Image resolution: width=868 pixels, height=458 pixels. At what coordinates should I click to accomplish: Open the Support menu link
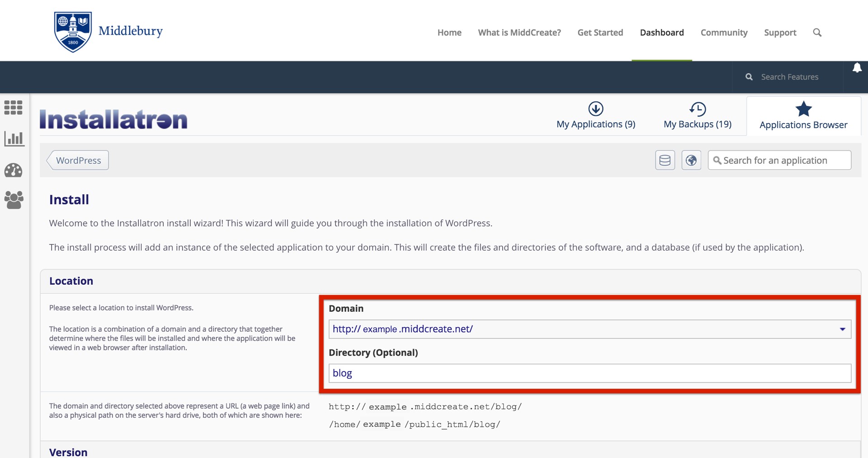(x=780, y=33)
